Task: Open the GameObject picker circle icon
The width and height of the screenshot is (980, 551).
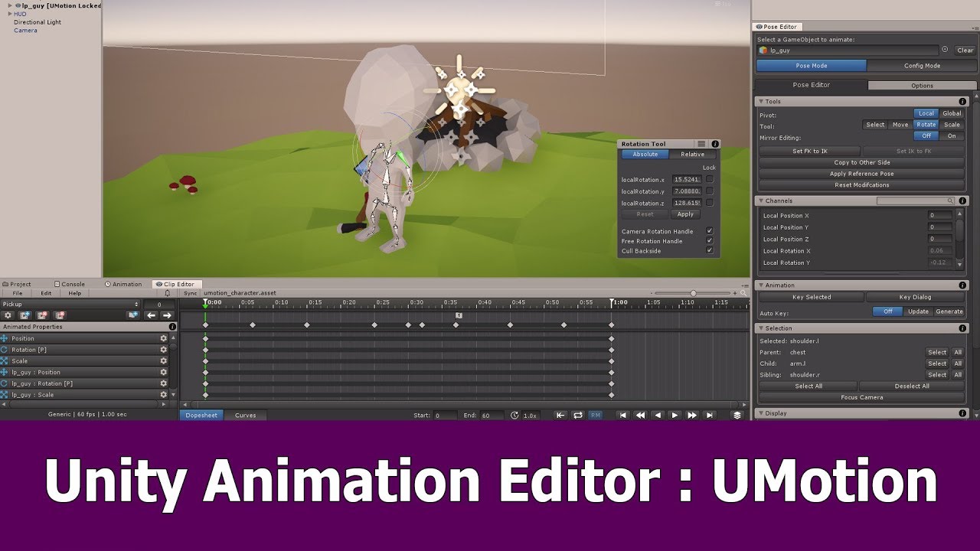Action: (x=945, y=50)
